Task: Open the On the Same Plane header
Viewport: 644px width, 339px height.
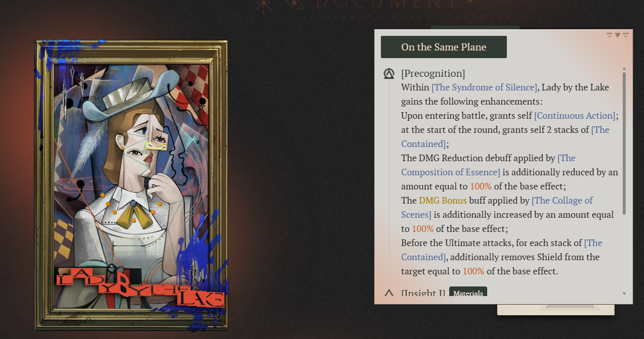Action: (x=444, y=47)
